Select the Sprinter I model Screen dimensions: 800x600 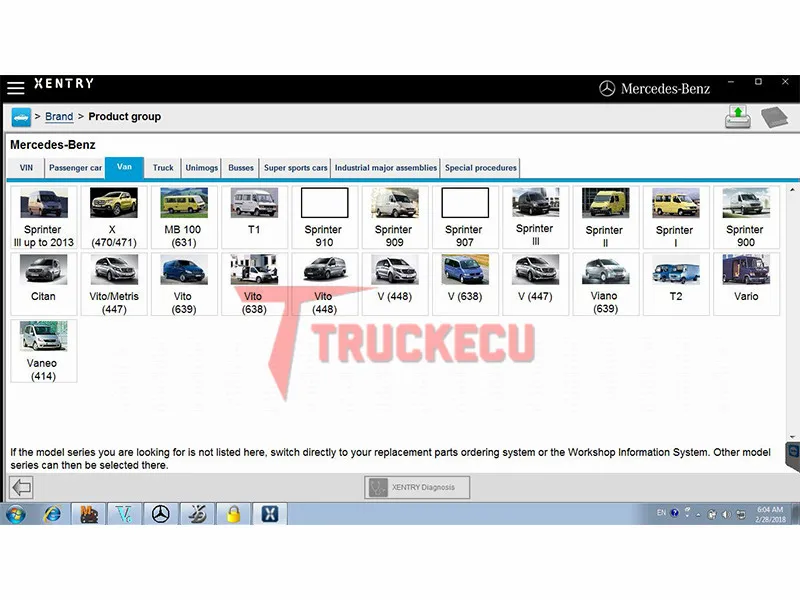(676, 217)
